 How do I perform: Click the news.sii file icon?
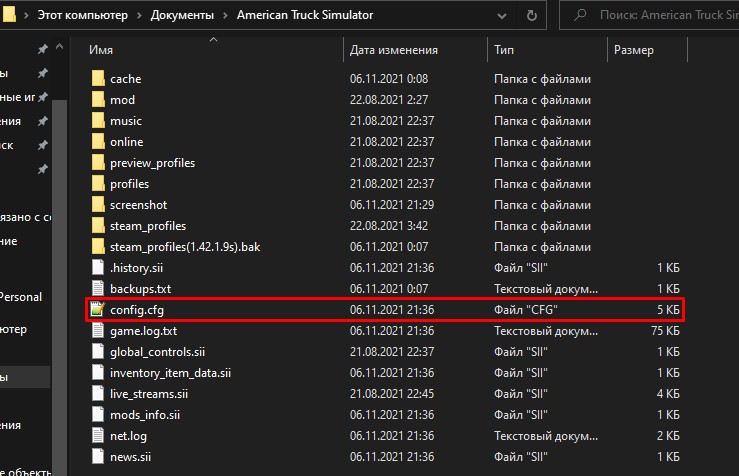tap(98, 457)
